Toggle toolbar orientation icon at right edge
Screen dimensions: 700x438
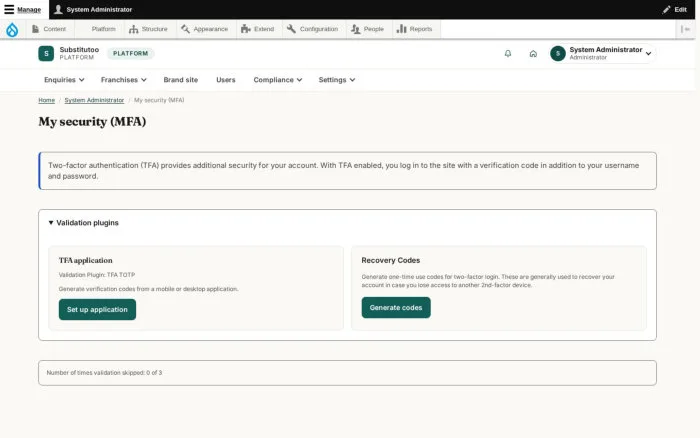click(685, 29)
